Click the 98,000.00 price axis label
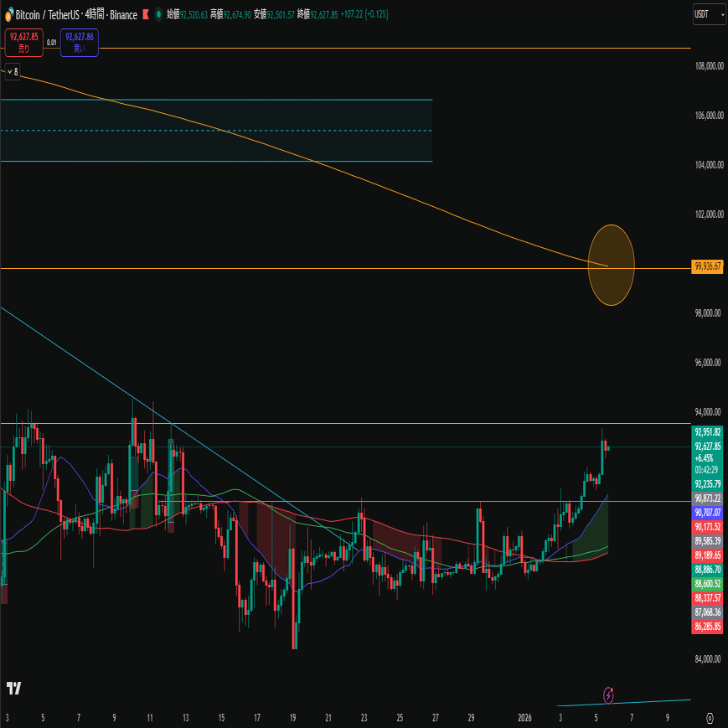Viewport: 728px width, 728px height. 709,313
